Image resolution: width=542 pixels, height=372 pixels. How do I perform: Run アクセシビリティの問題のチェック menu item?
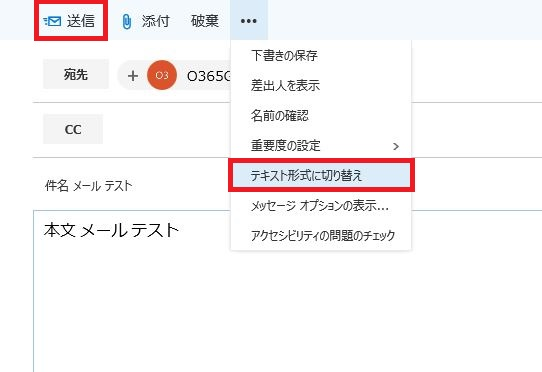point(321,235)
